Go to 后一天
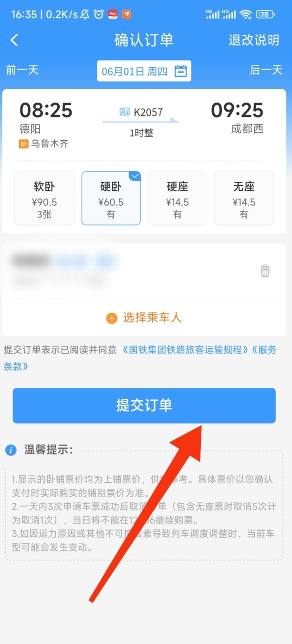 click(x=266, y=70)
